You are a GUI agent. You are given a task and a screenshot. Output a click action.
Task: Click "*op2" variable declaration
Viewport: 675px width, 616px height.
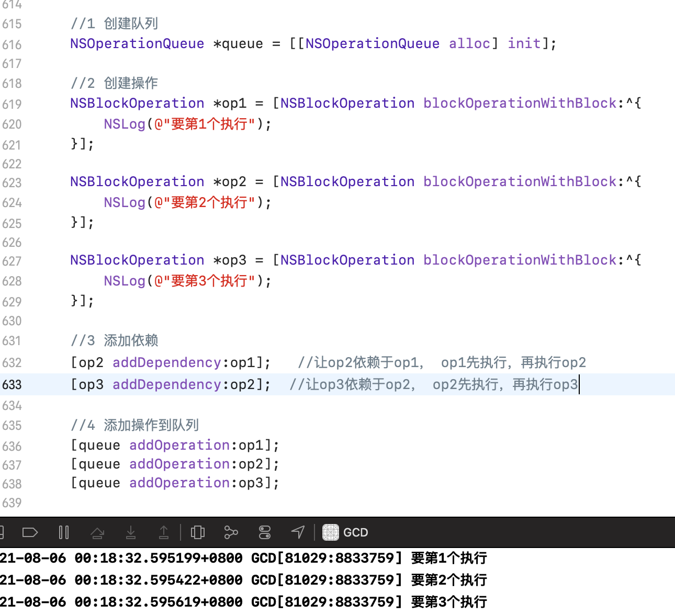[x=230, y=181]
